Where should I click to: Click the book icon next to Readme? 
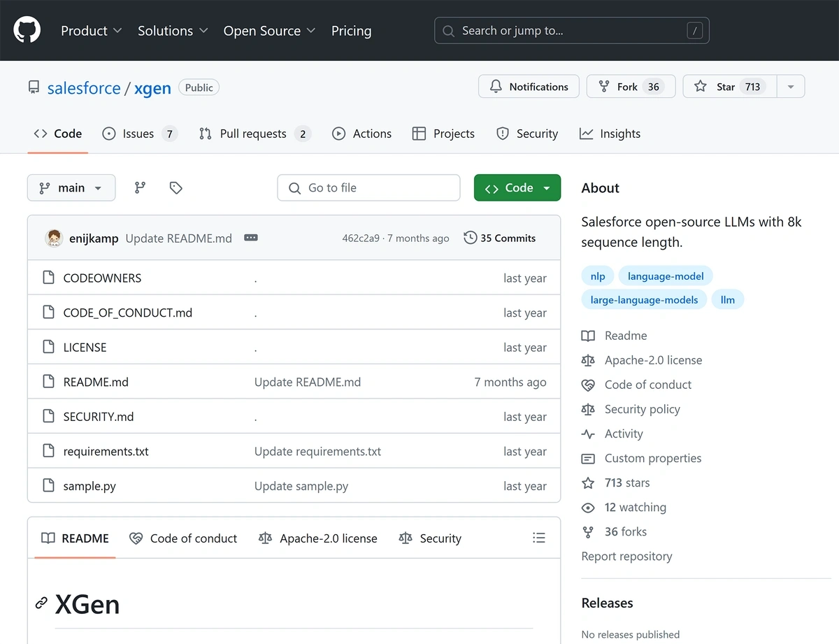coord(588,336)
